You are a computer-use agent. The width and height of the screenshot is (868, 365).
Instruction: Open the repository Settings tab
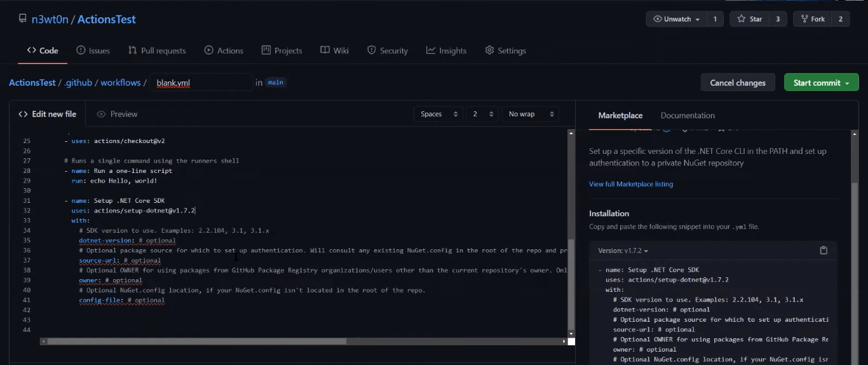(x=505, y=50)
